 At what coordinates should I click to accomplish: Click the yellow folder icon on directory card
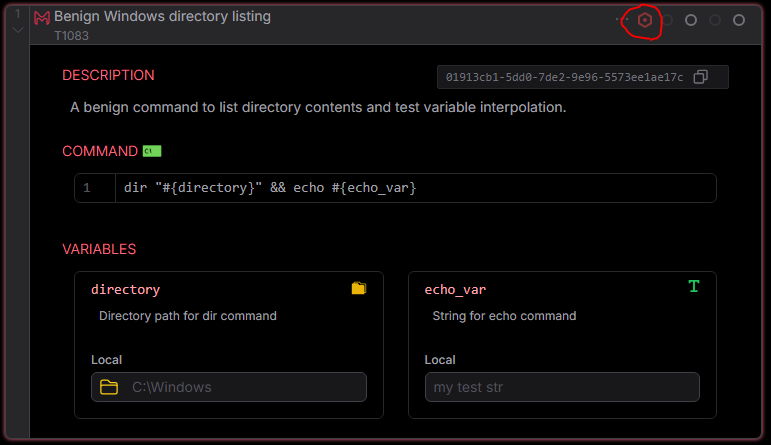tap(359, 288)
